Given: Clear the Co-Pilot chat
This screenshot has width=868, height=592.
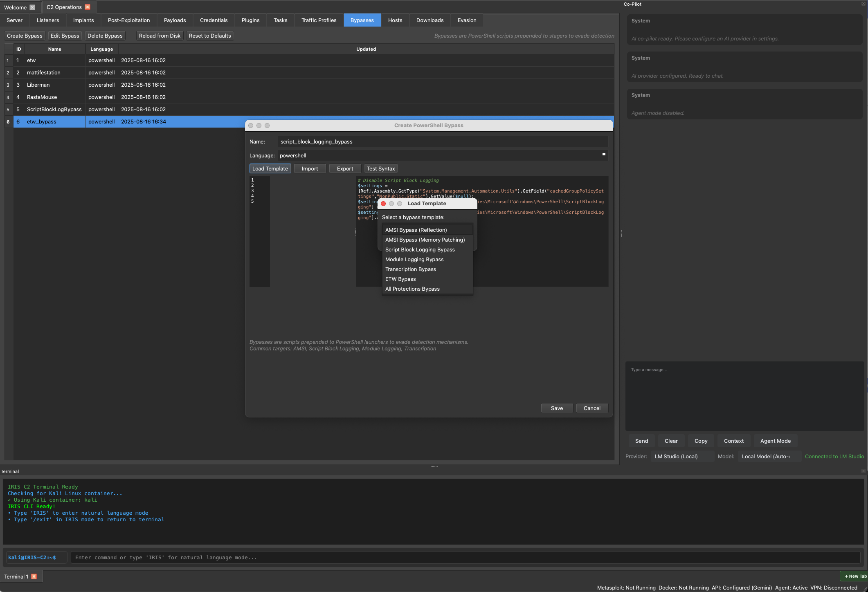Looking at the screenshot, I should tap(671, 441).
